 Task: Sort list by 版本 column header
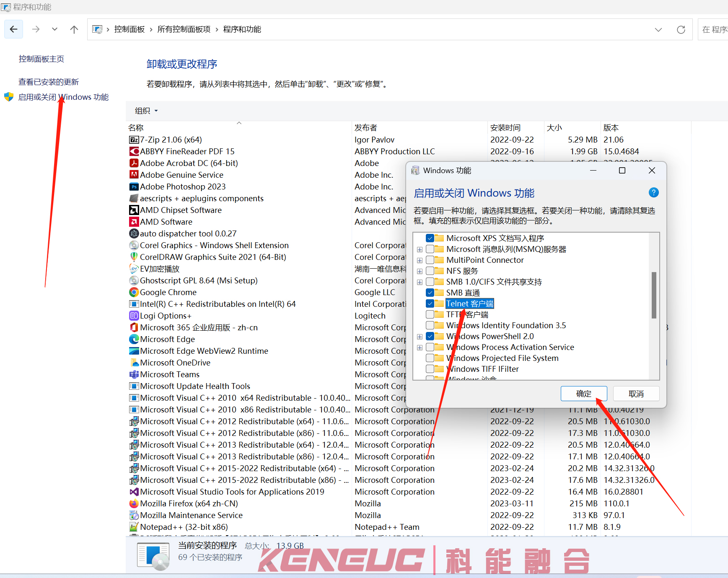tap(645, 127)
